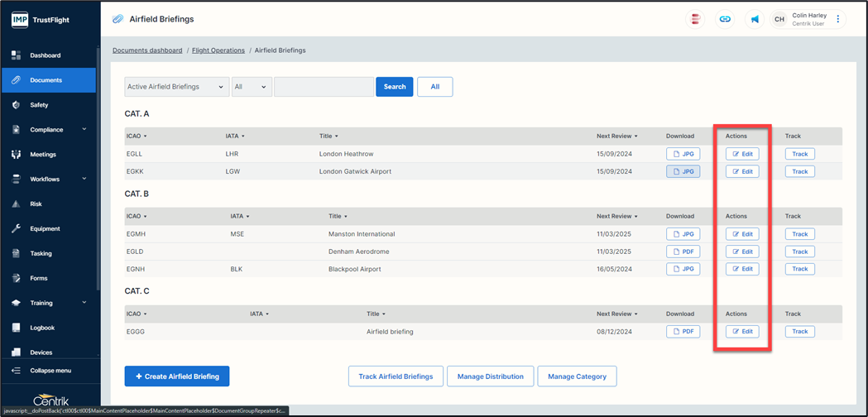868x417 pixels.
Task: Sort CAT. A by Next Review
Action: point(616,136)
